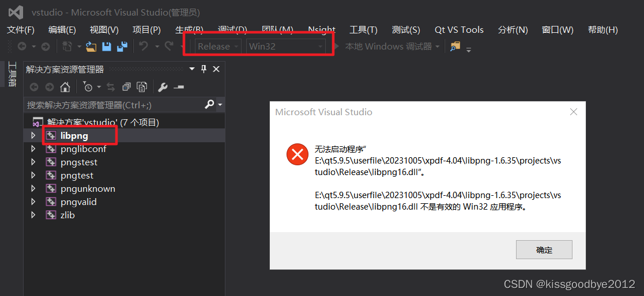Open search options dropdown in Solution Explorer
Screen dimensions: 644x296
click(x=220, y=105)
